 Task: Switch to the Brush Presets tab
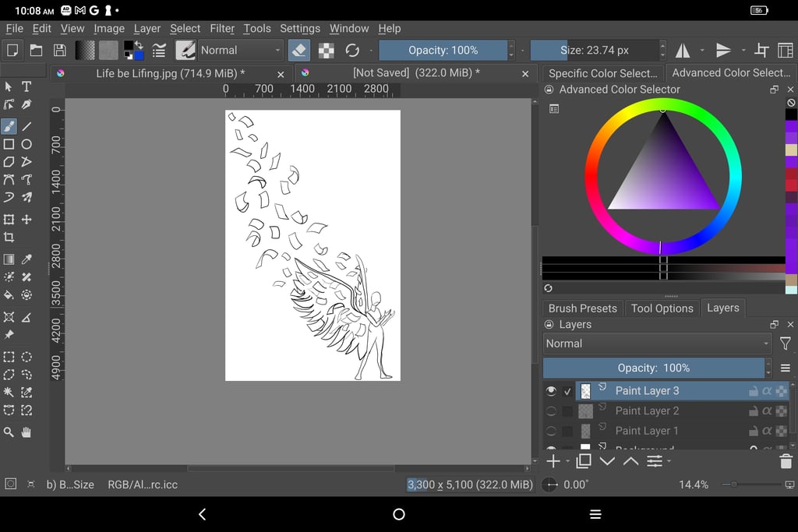(582, 308)
